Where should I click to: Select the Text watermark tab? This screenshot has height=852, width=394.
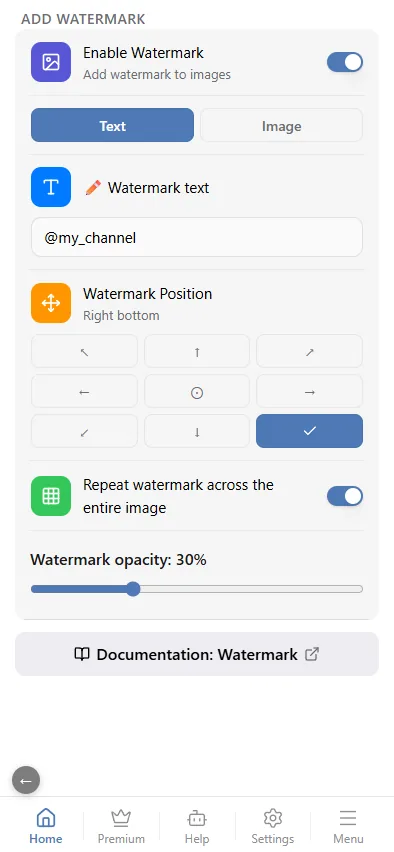[x=112, y=126]
